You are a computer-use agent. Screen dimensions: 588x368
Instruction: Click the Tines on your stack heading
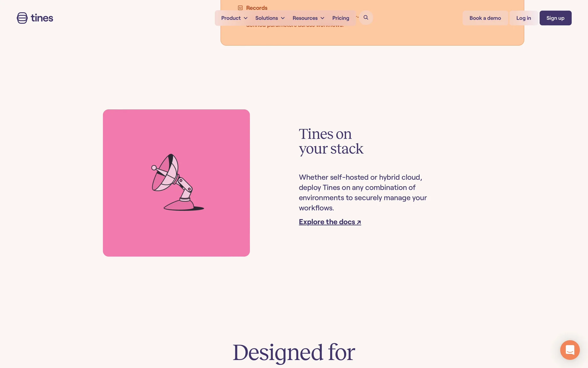331,141
